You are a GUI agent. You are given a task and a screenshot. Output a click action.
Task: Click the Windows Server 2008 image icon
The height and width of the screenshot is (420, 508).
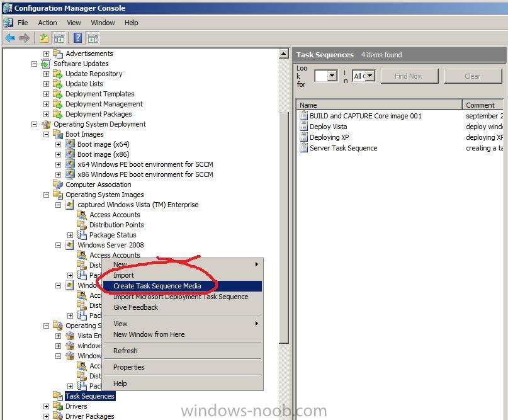coord(70,245)
